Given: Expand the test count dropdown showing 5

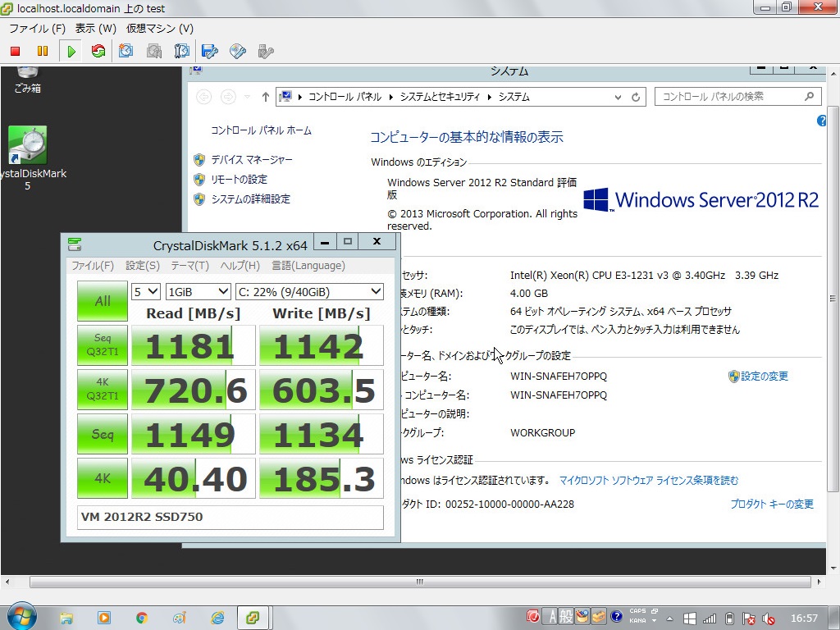Looking at the screenshot, I should pyautogui.click(x=146, y=291).
